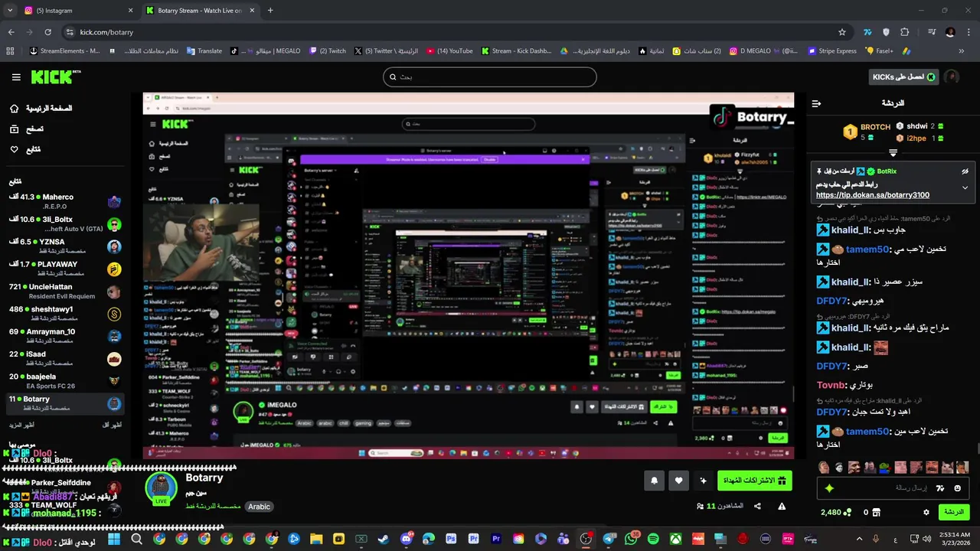Viewport: 980px width, 551px height.
Task: Click أظهر أقل show less link
Action: tap(112, 425)
